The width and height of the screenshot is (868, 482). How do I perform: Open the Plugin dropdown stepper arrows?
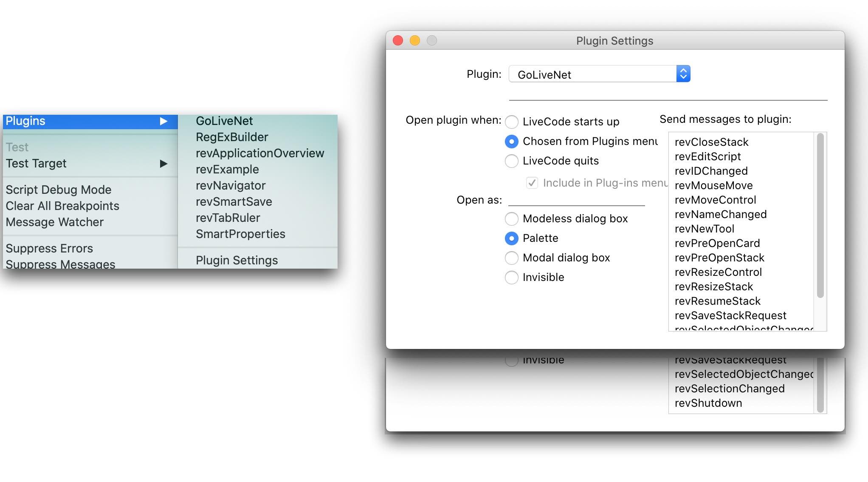pos(683,74)
